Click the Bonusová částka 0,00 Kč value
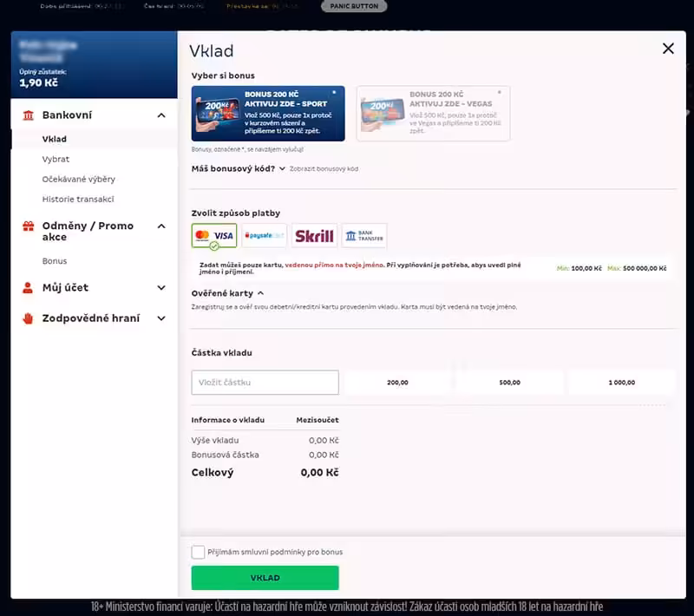Screen dimensions: 694x616 tap(324, 455)
